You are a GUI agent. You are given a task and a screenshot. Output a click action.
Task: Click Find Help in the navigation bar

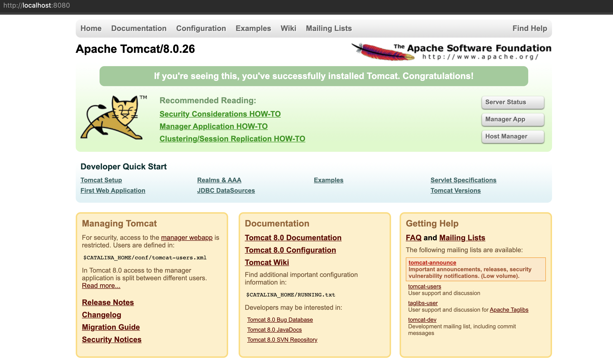[530, 29]
